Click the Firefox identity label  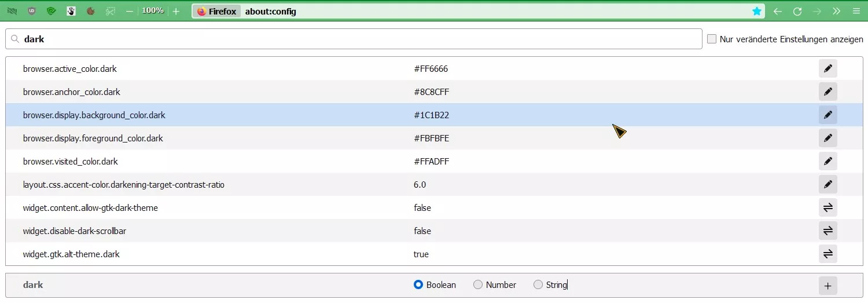click(217, 11)
